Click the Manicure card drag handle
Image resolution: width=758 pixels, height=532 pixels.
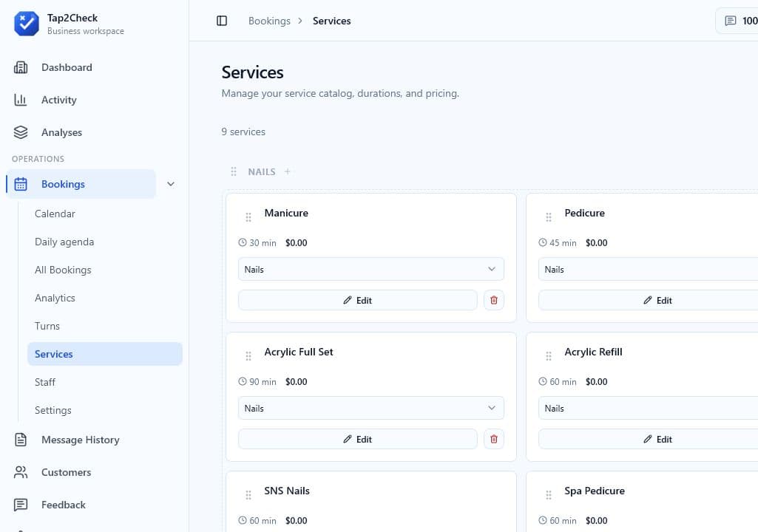pyautogui.click(x=248, y=217)
